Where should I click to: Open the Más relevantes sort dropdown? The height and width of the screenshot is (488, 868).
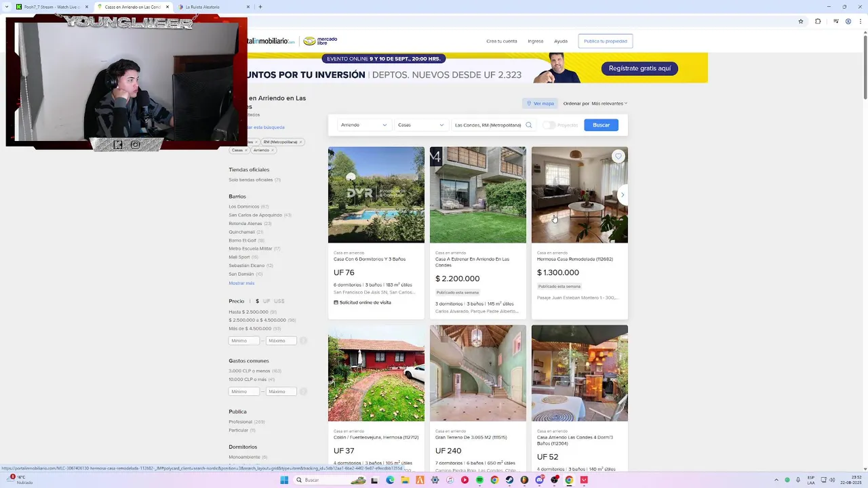[x=609, y=104]
